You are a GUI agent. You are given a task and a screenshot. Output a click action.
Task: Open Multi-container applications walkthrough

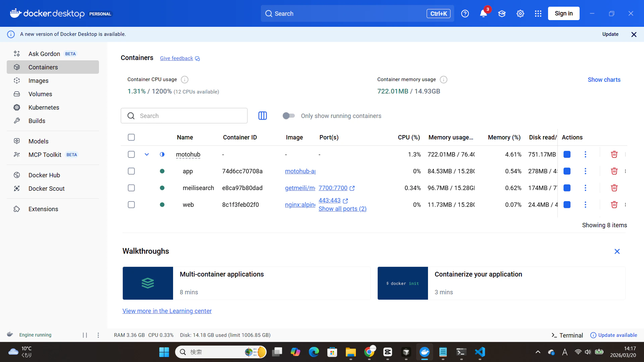pos(247,283)
